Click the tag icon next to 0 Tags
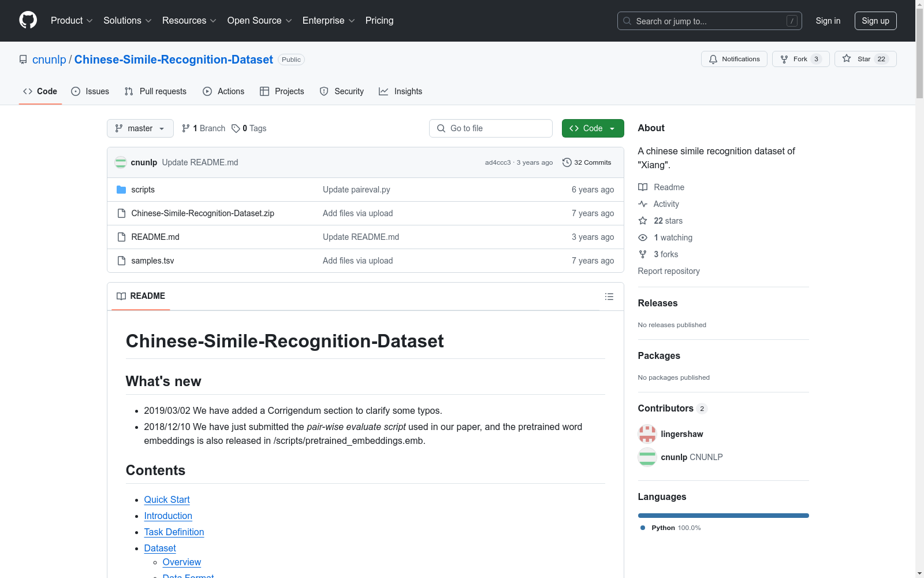Screen dimensions: 924x578 point(236,128)
